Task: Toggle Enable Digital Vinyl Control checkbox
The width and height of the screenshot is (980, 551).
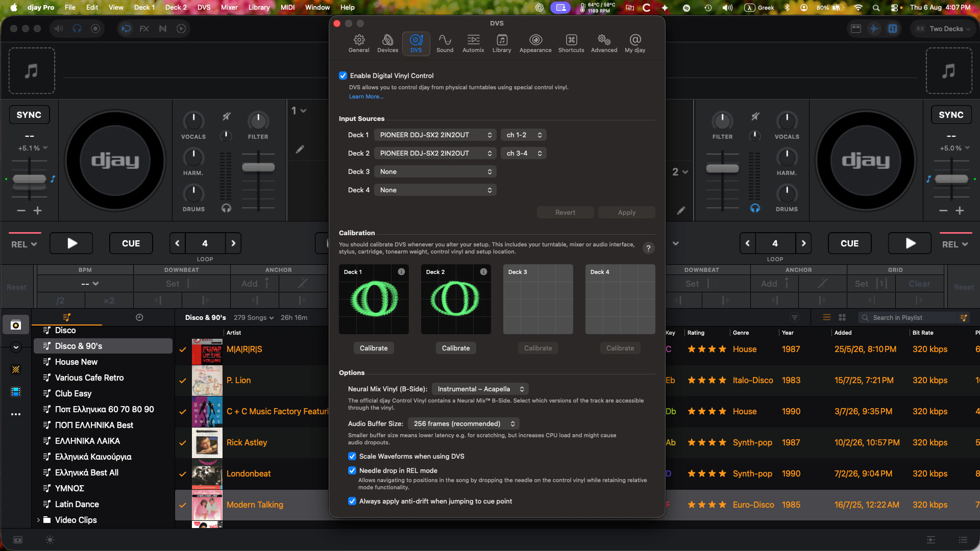Action: point(343,76)
